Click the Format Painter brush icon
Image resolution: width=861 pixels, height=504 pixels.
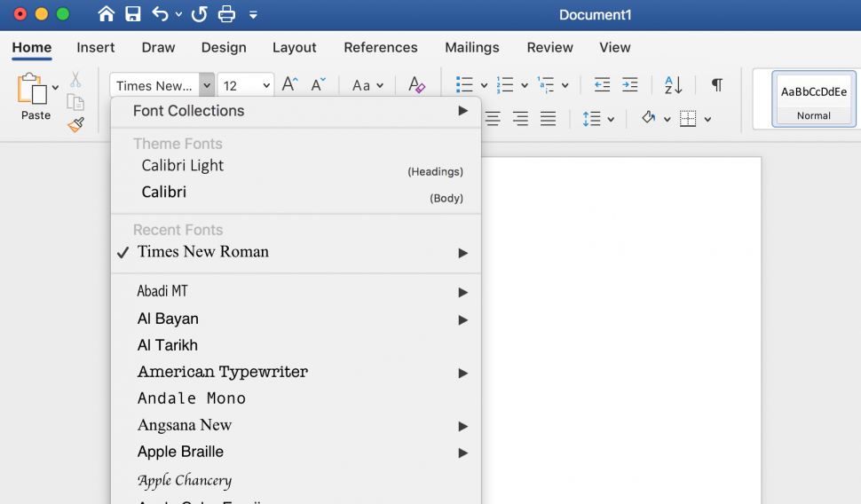(x=76, y=125)
